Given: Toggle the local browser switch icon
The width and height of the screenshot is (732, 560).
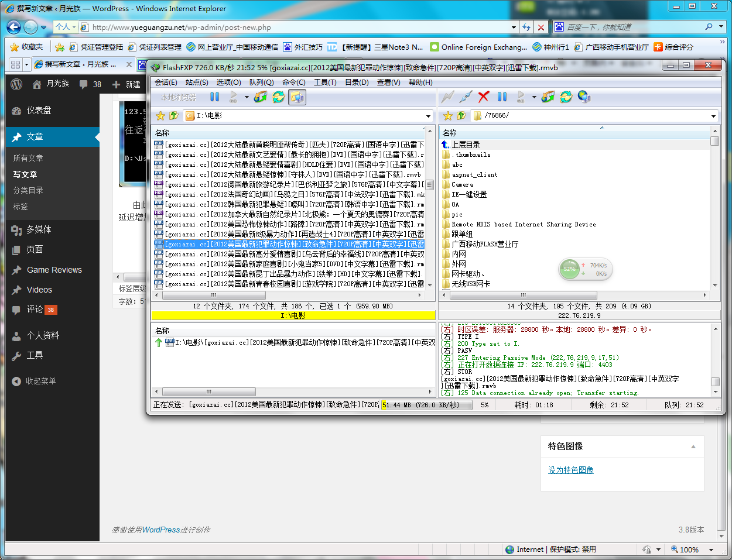Looking at the screenshot, I should 297,97.
